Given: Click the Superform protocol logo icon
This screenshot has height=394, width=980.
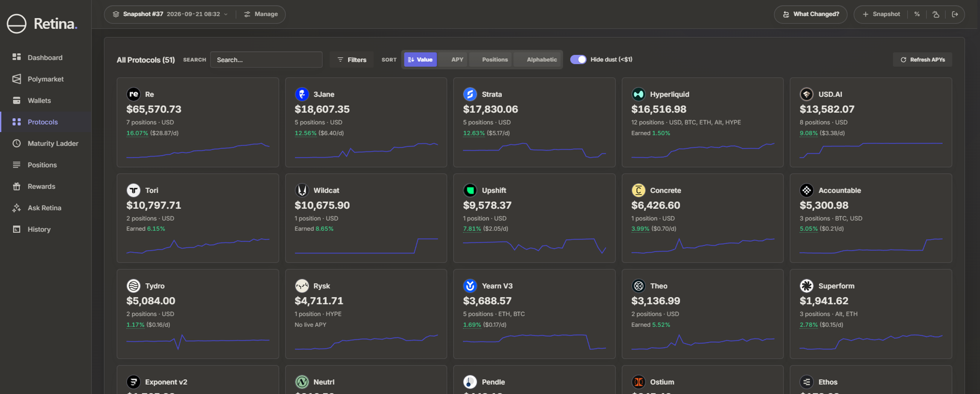Looking at the screenshot, I should (807, 286).
